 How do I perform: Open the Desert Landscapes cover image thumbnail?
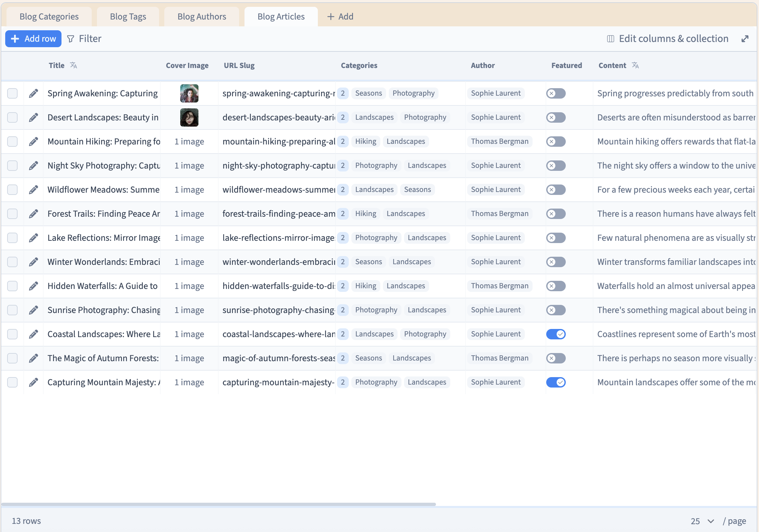pyautogui.click(x=189, y=117)
